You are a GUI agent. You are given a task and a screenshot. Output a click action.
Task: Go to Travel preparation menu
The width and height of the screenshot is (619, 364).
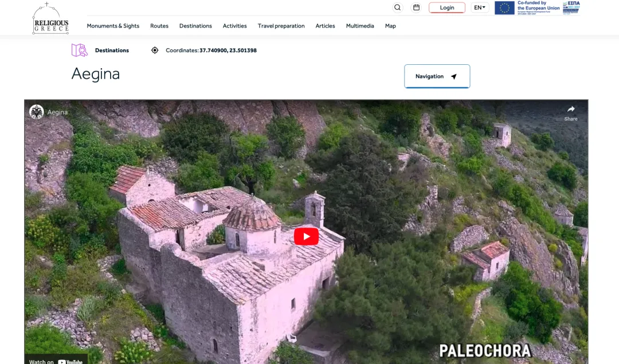pos(281,26)
